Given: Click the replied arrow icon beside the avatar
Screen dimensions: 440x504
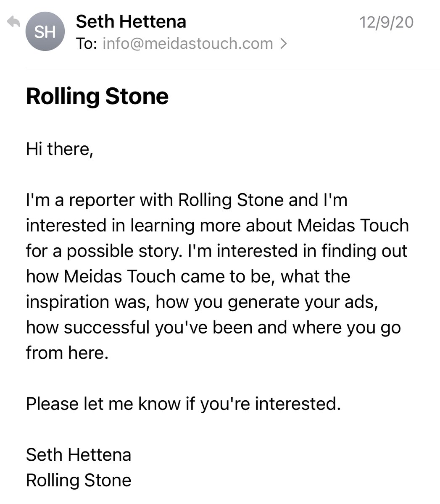Looking at the screenshot, I should pos(13,21).
